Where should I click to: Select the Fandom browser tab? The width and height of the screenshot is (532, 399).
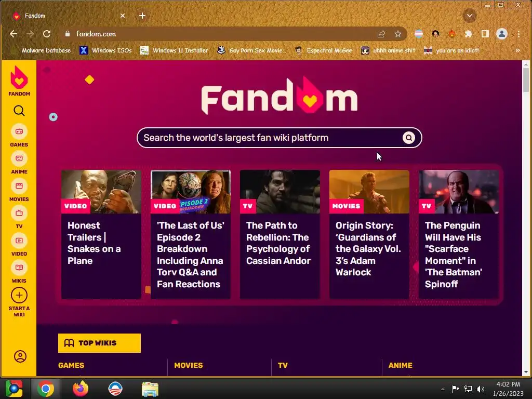pos(68,16)
